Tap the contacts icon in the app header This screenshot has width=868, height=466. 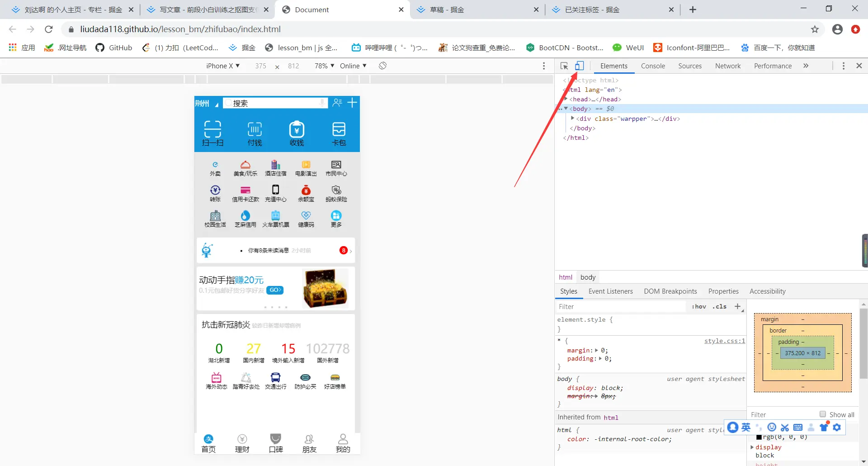click(x=337, y=103)
